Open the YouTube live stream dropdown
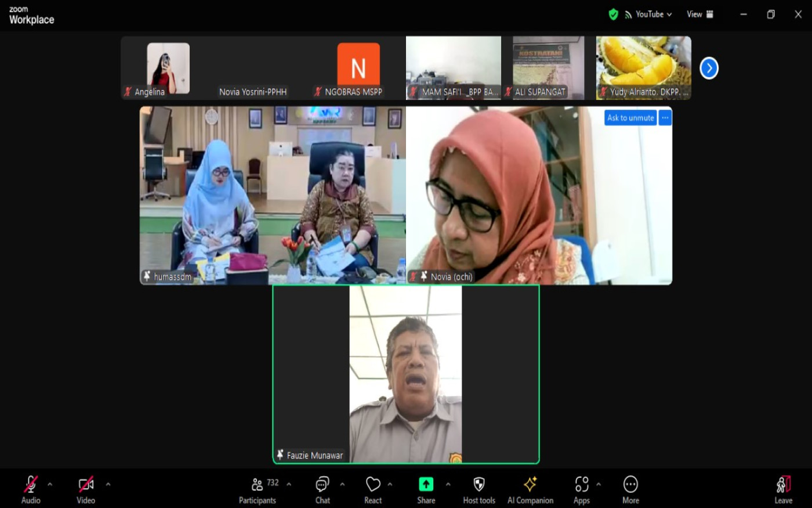This screenshot has height=508, width=812. tap(650, 15)
